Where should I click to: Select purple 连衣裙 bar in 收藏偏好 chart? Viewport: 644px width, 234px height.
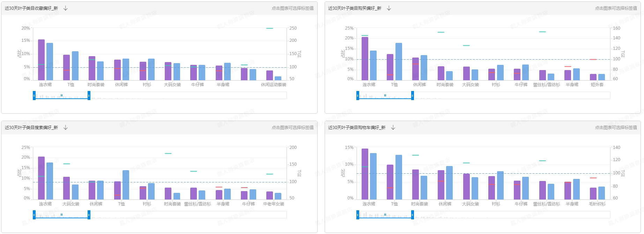tap(41, 60)
